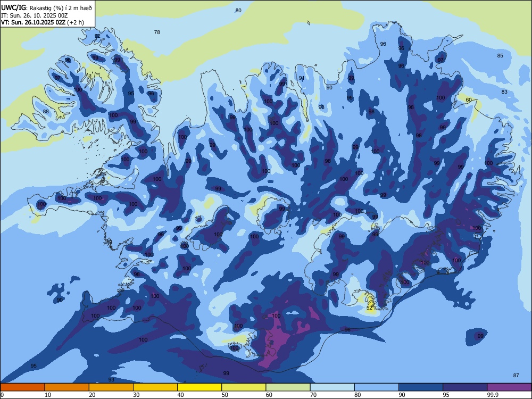Click the '78' humidity value over the northern sea

[157, 32]
